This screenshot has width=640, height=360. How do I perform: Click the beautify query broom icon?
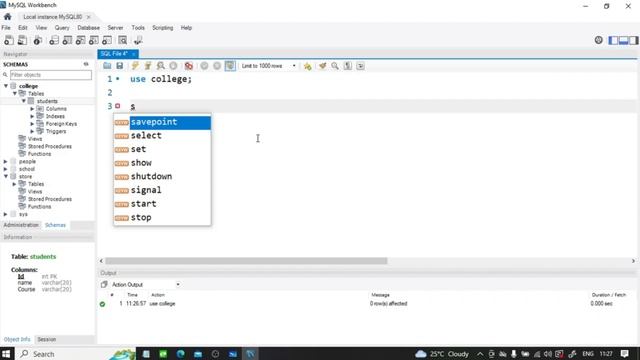tap(322, 66)
